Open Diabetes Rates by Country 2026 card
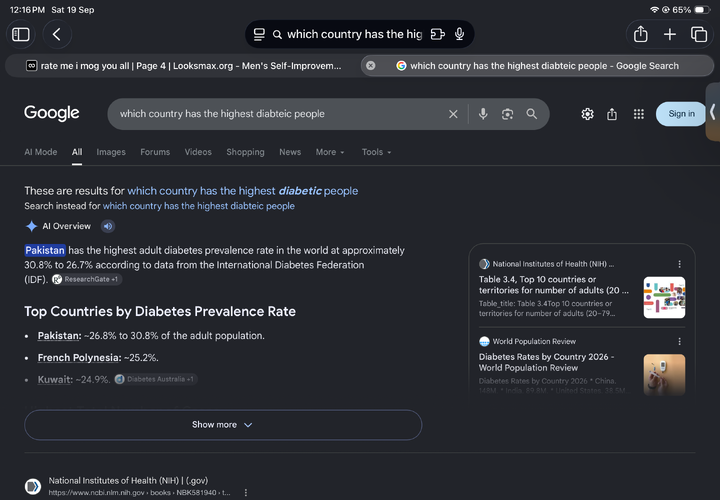The height and width of the screenshot is (500, 720). [x=546, y=362]
